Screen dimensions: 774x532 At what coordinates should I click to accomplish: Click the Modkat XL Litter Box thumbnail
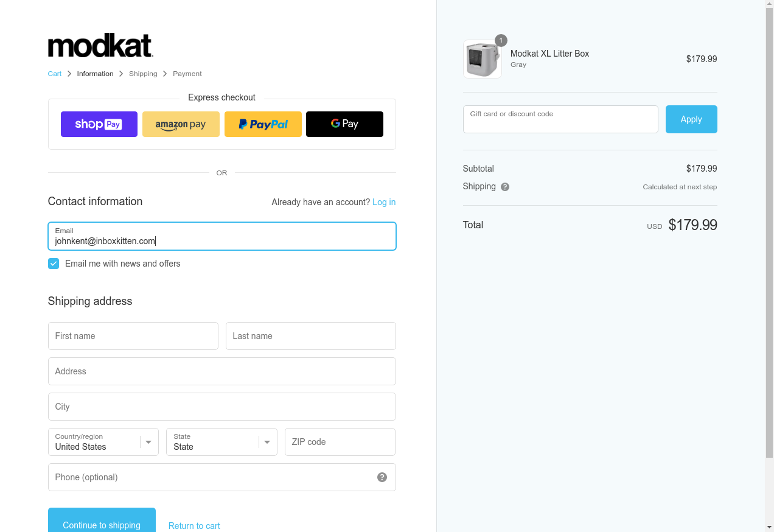(x=482, y=59)
